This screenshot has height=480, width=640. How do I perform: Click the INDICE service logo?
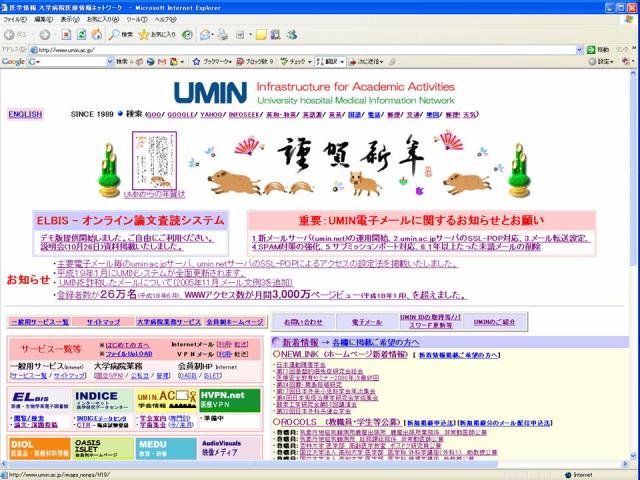100,400
